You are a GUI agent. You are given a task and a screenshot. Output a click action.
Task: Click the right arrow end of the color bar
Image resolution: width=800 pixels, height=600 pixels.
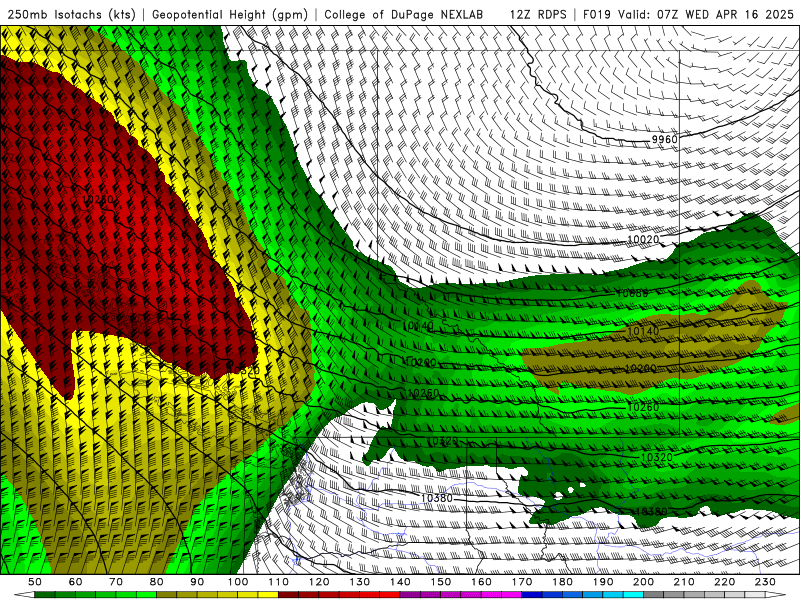(776, 595)
